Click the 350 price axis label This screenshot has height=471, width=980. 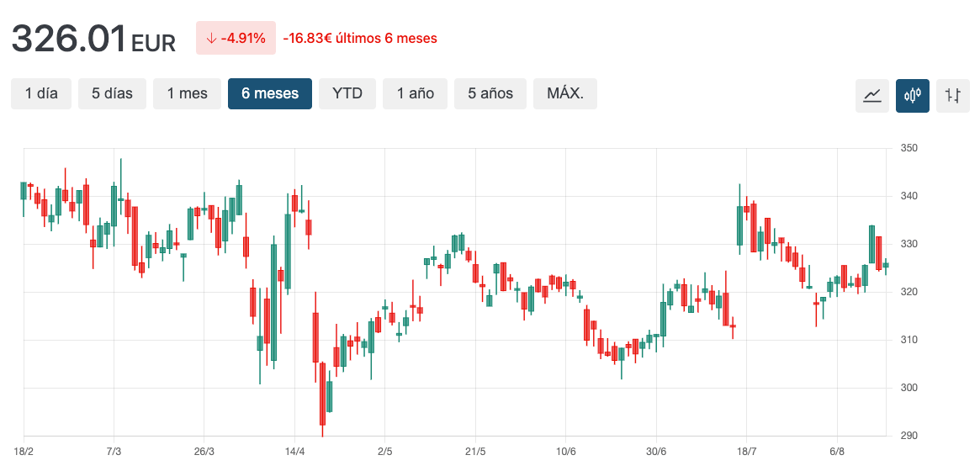[x=908, y=149]
